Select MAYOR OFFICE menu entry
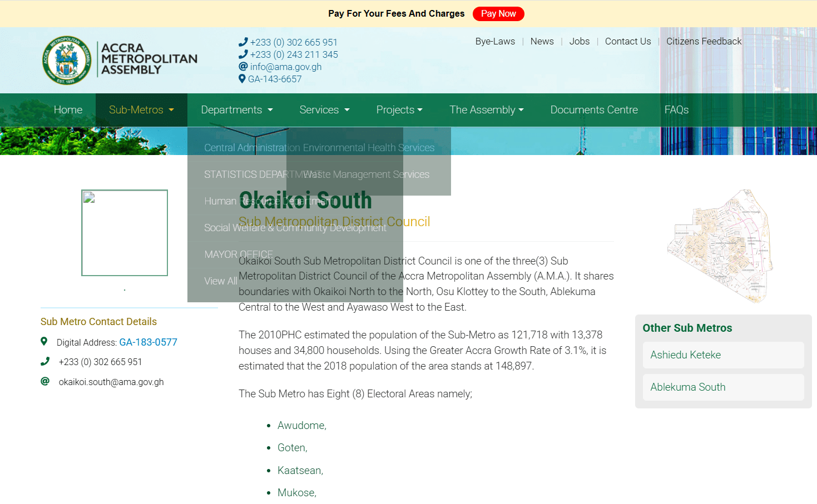The height and width of the screenshot is (504, 817). tap(238, 255)
